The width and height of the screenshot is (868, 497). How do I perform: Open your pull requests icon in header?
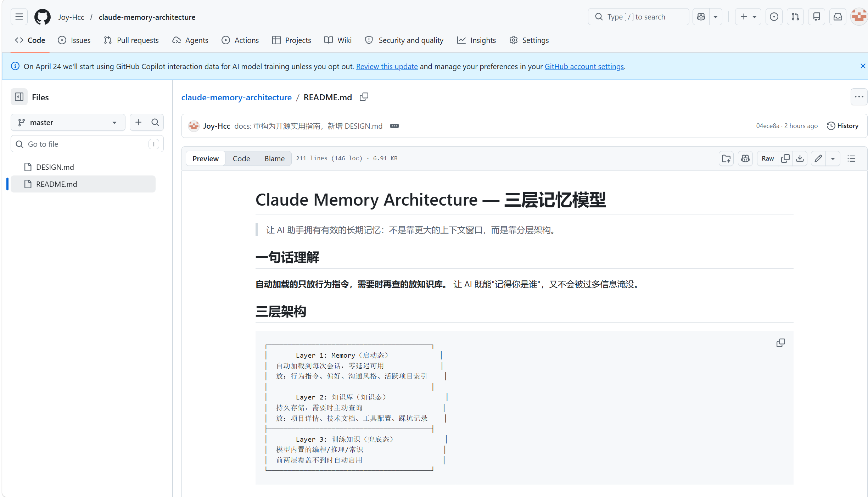coord(795,17)
